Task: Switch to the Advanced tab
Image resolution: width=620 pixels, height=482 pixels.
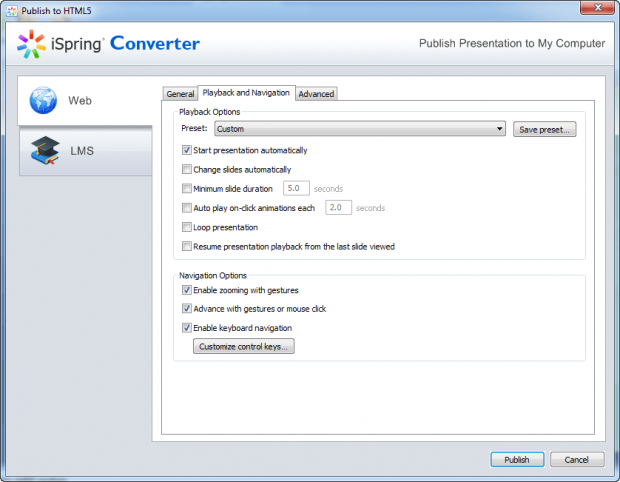Action: click(316, 94)
